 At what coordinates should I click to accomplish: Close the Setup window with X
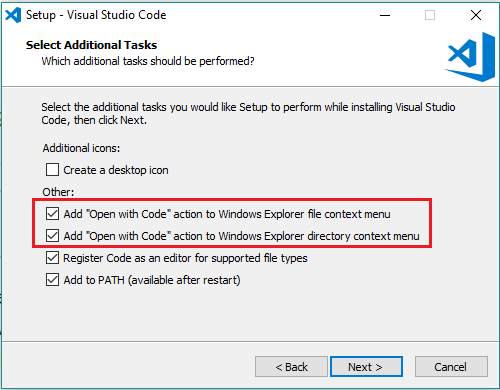[476, 15]
